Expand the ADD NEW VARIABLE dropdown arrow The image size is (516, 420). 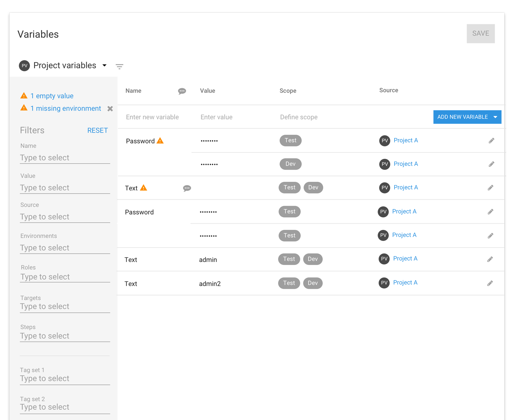495,117
